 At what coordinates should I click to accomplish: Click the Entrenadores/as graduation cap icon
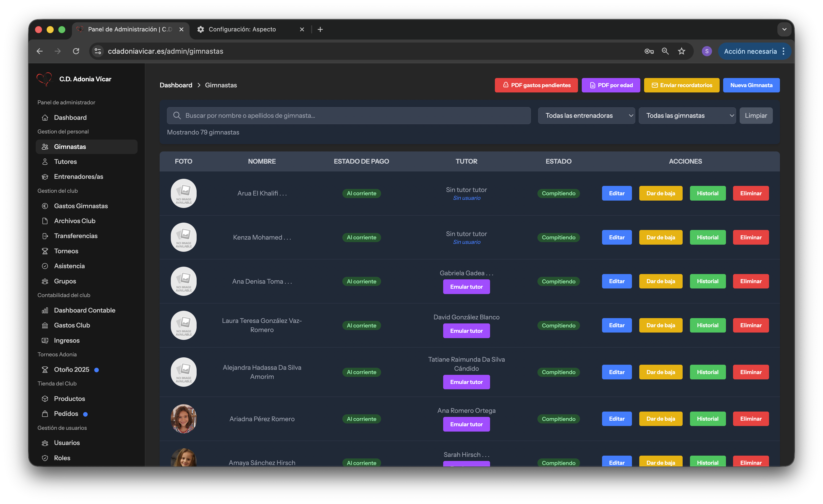click(x=45, y=177)
